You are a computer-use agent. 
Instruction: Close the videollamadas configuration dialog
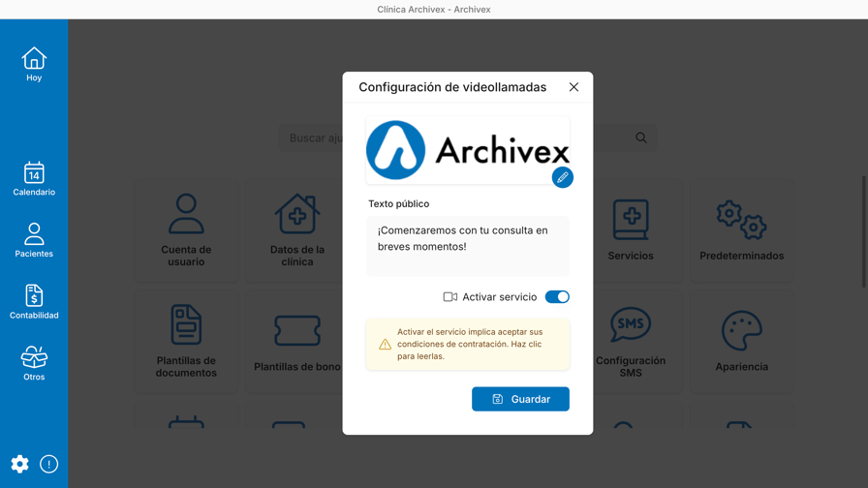[573, 87]
